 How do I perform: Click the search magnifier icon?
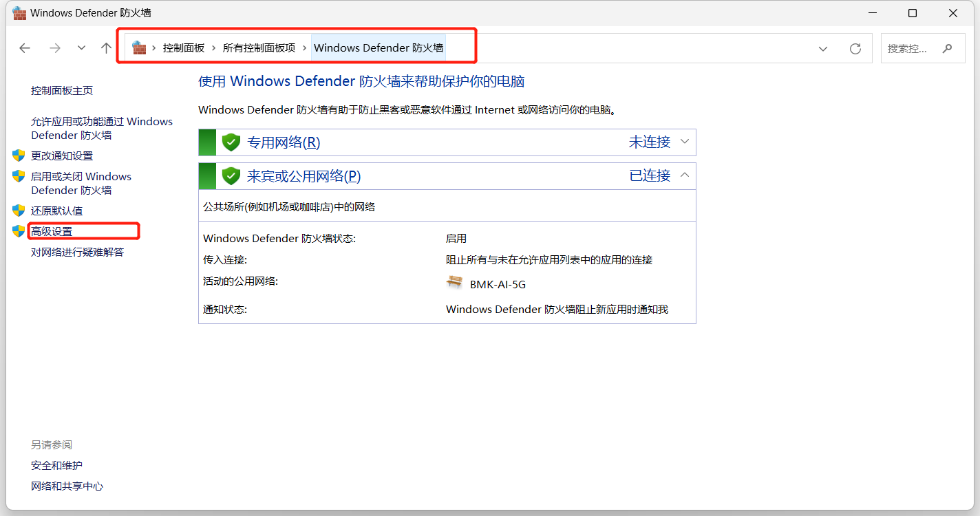[x=948, y=48]
